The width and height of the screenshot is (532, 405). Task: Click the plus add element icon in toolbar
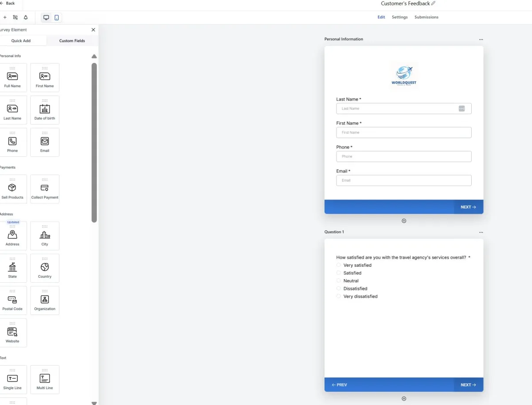(x=5, y=17)
